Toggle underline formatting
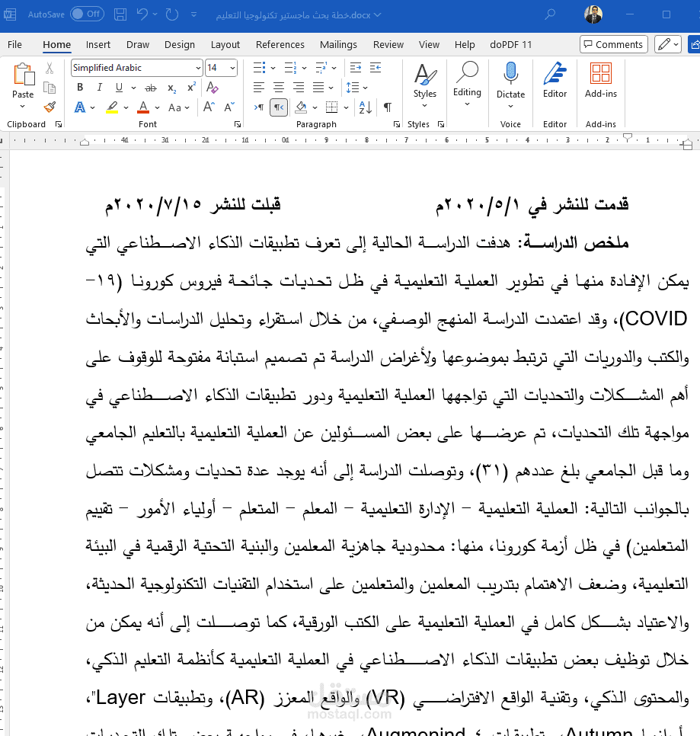Viewport: 700px width, 736px height. [119, 88]
